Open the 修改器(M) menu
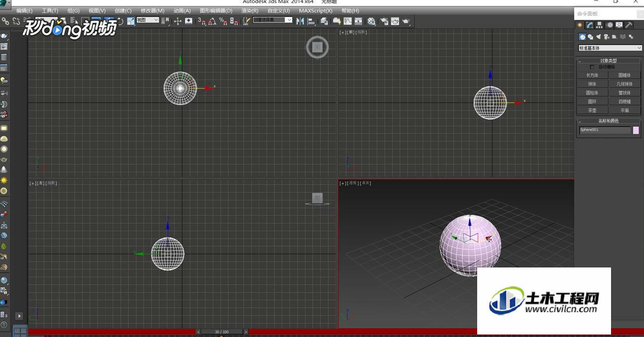 click(153, 11)
